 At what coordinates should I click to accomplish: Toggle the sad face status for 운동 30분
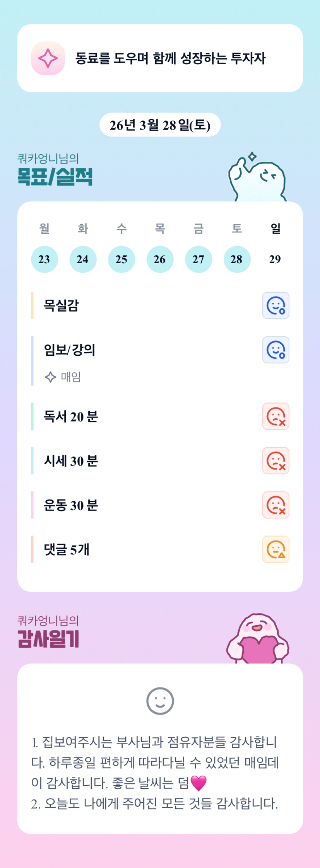coord(276,505)
